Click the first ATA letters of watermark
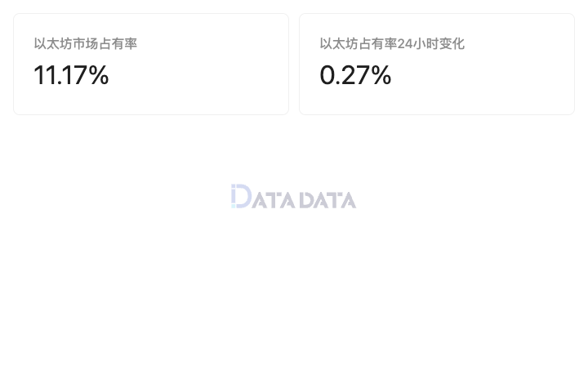 [273, 200]
